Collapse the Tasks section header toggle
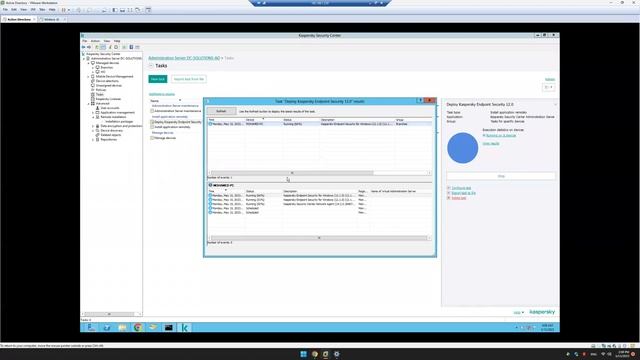 151,66
